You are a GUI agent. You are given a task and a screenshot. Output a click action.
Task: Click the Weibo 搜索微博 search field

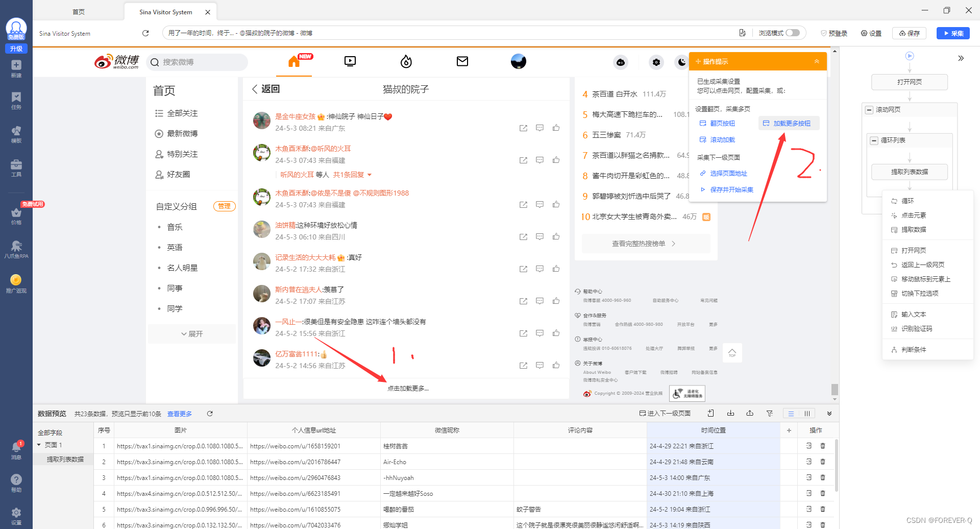pos(197,62)
